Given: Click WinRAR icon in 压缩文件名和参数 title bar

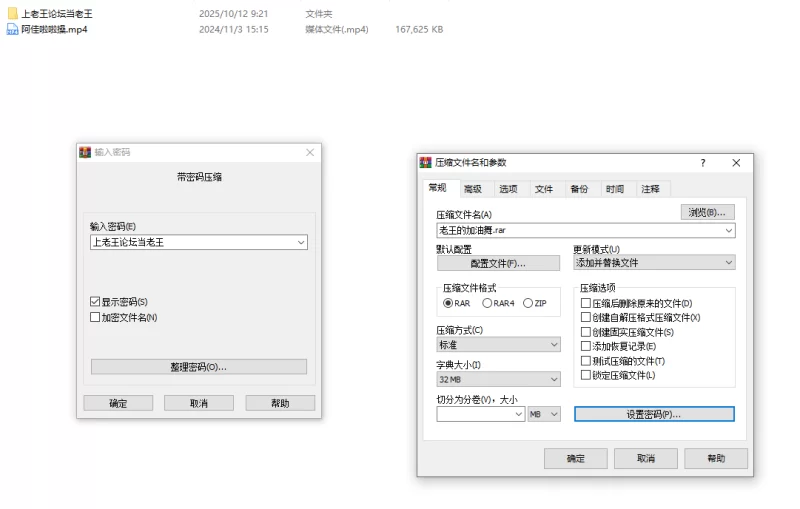Looking at the screenshot, I should [x=426, y=163].
